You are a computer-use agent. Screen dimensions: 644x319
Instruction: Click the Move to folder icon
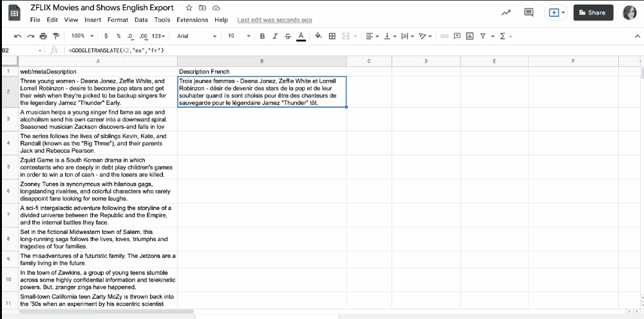[x=202, y=8]
